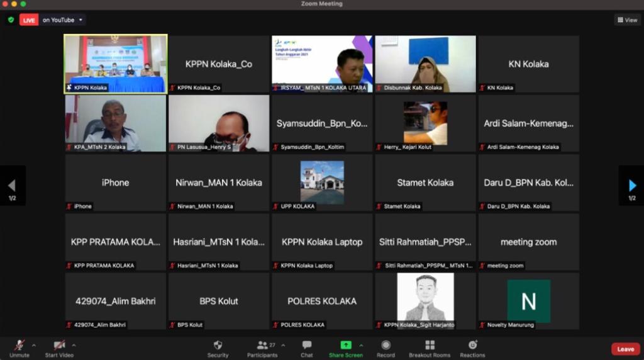The height and width of the screenshot is (360, 644).
Task: Open the Chat panel
Action: 307,346
